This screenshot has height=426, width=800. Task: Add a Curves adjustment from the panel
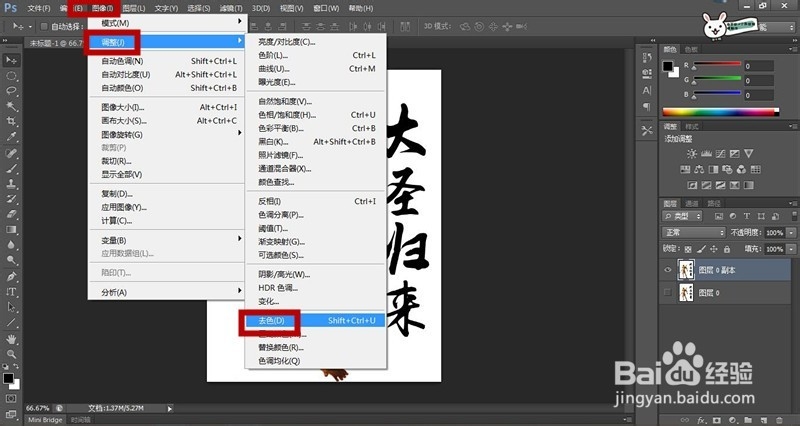pos(720,154)
